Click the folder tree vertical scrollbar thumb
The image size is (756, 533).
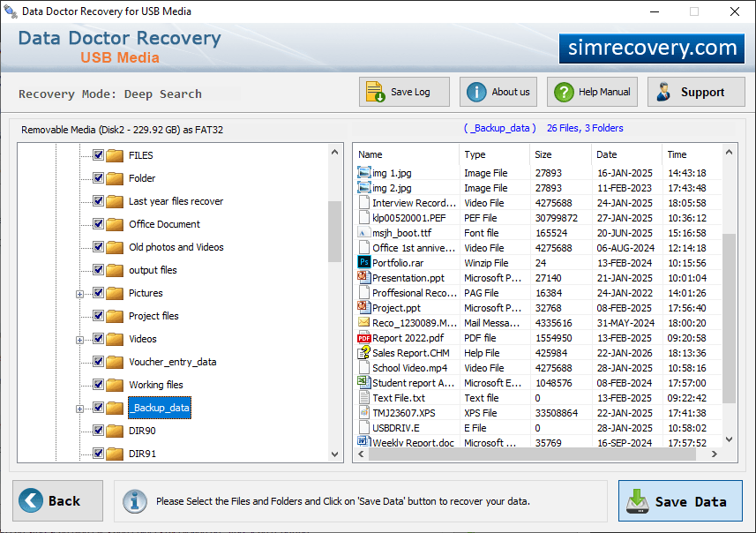[334, 231]
